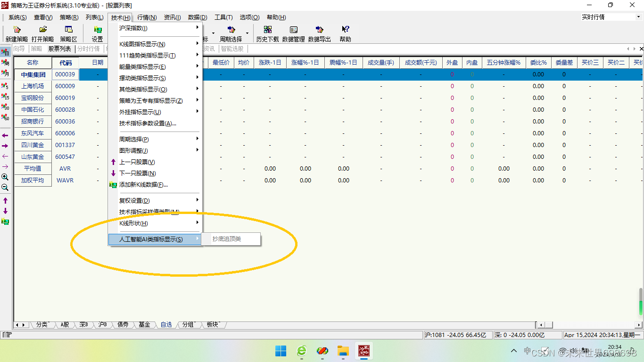Open the 行情(N) menu

coord(147,17)
